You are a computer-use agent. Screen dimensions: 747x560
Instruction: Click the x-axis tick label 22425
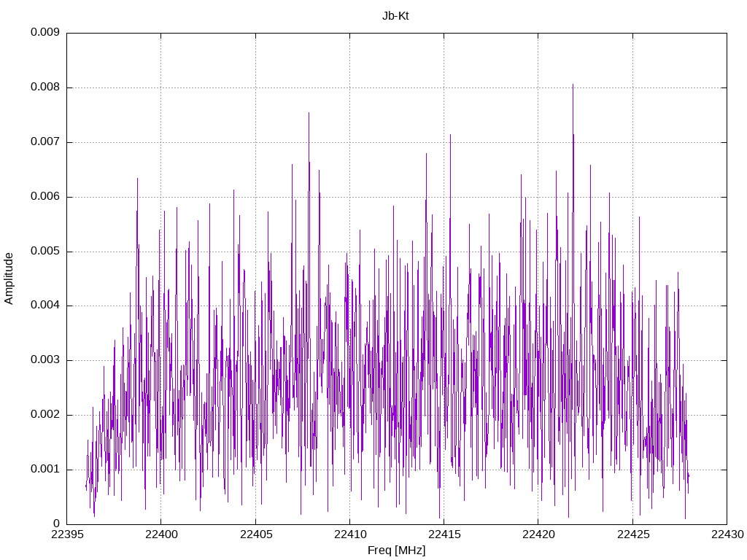(633, 534)
